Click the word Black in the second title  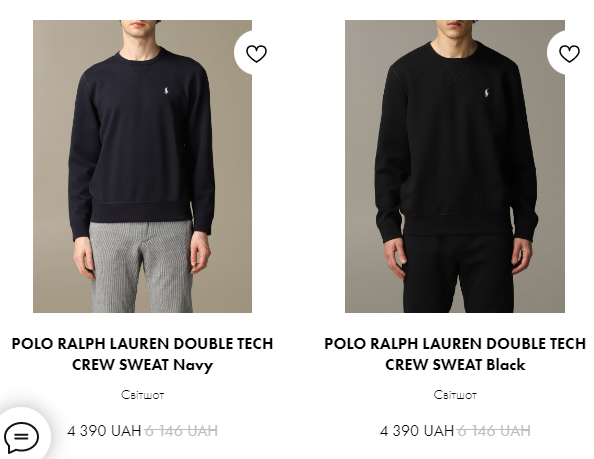(506, 365)
